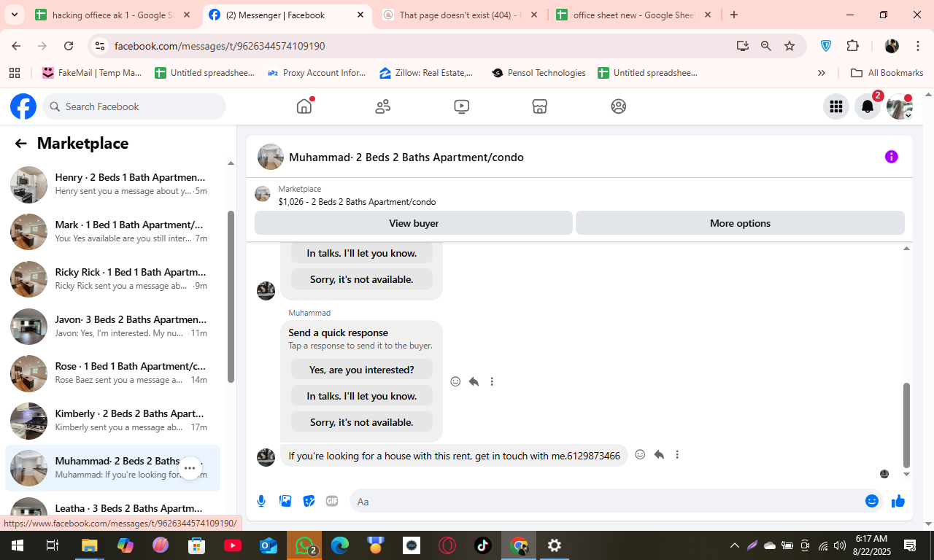Open the Groups icon in top navigation

619,106
